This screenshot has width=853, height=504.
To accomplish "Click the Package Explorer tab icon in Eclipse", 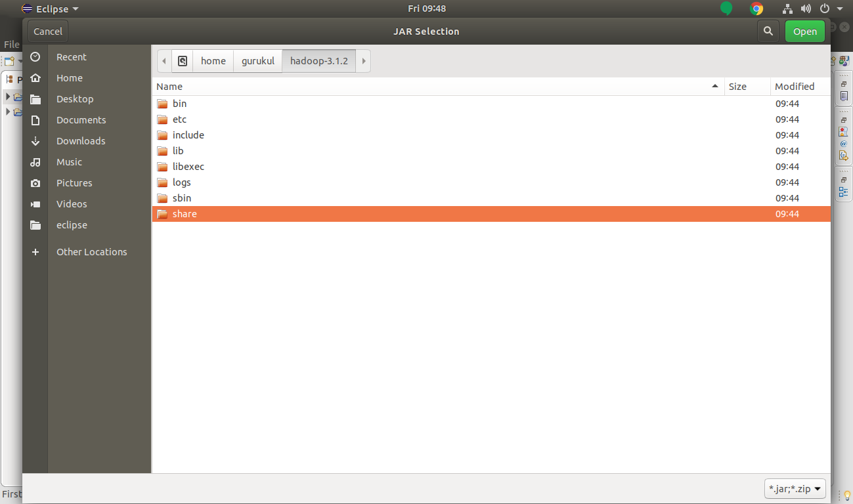I will [x=9, y=79].
